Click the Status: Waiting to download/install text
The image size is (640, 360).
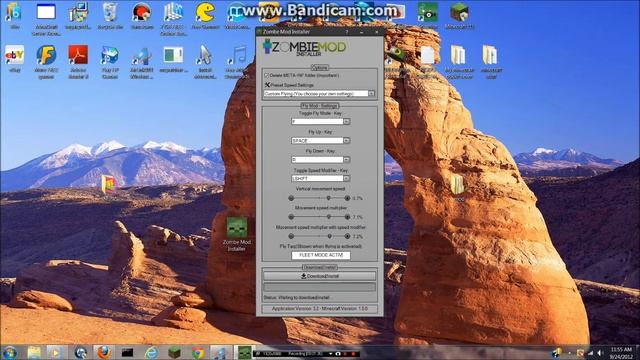point(297,298)
